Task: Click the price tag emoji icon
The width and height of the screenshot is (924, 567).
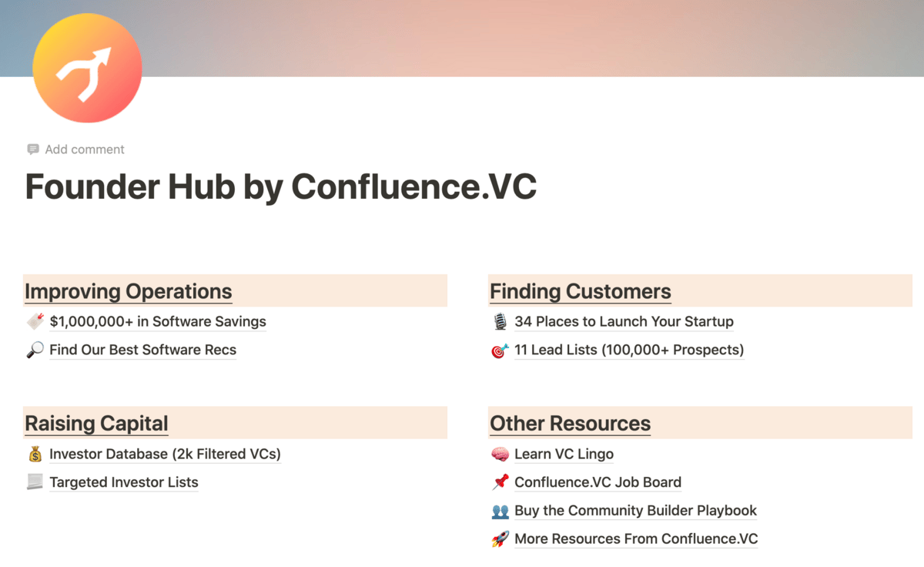Action: (x=35, y=322)
